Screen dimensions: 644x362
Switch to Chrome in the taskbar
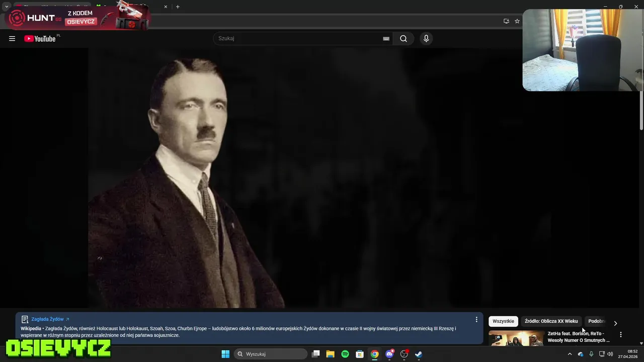[x=374, y=354]
